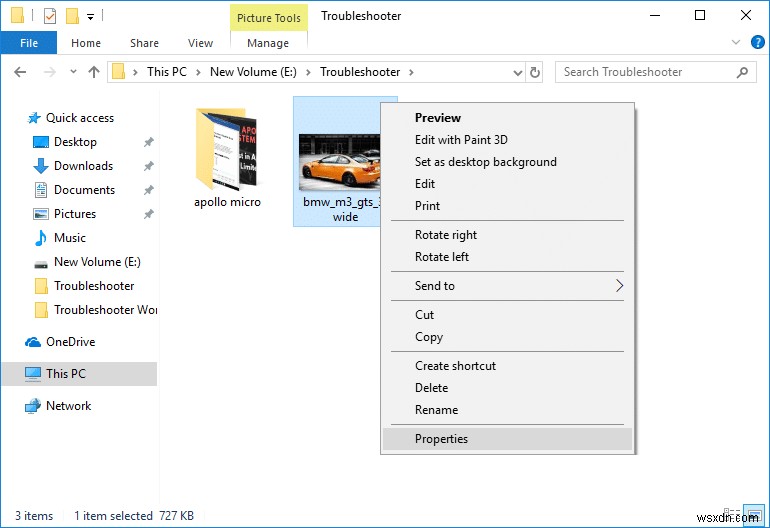Screen dimensions: 770x528
Task: Click the pin icon next to Downloads
Action: [148, 167]
